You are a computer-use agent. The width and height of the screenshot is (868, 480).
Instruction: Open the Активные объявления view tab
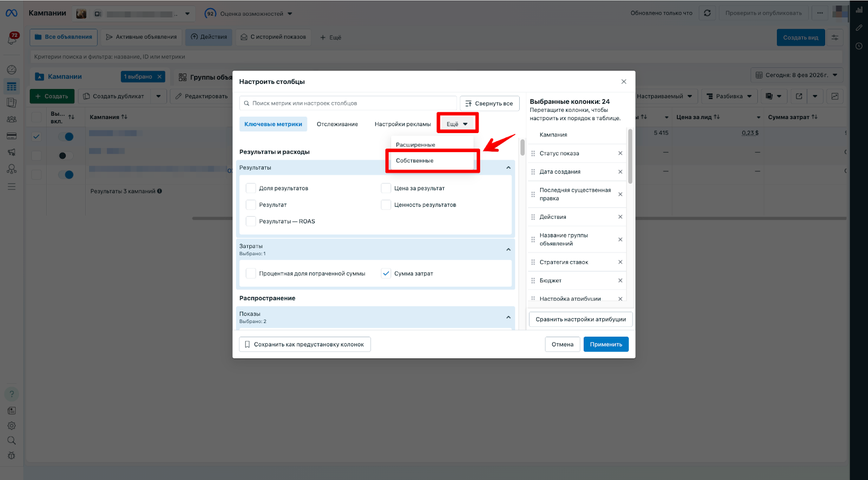(x=141, y=37)
